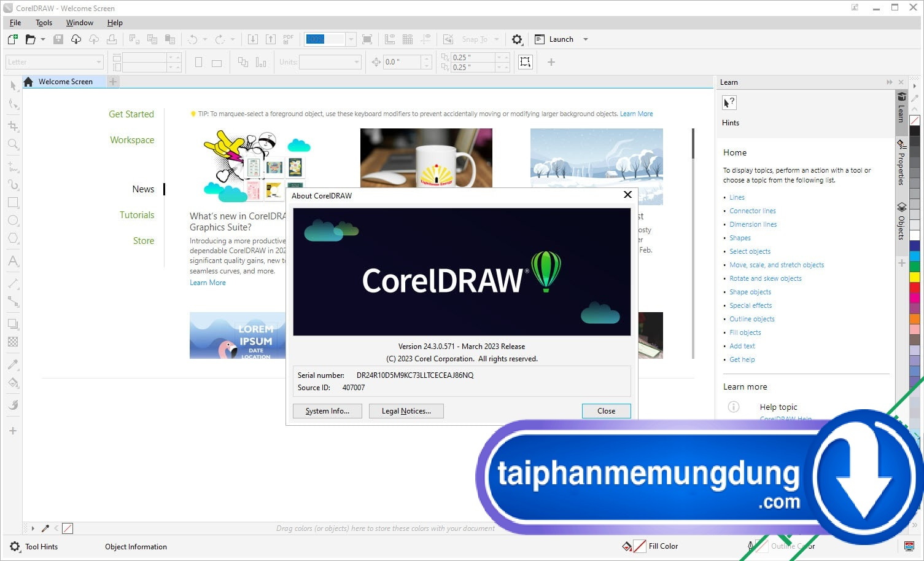The image size is (924, 561).
Task: Go to Tutorials section
Action: 137,215
